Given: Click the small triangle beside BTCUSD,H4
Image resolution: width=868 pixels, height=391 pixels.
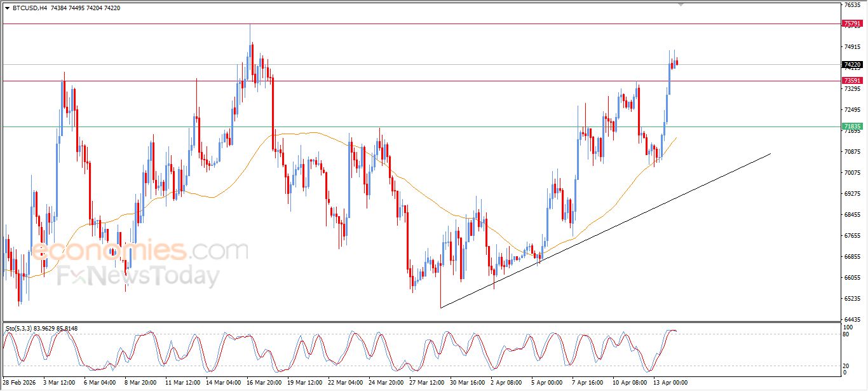Looking at the screenshot, I should click(x=7, y=8).
